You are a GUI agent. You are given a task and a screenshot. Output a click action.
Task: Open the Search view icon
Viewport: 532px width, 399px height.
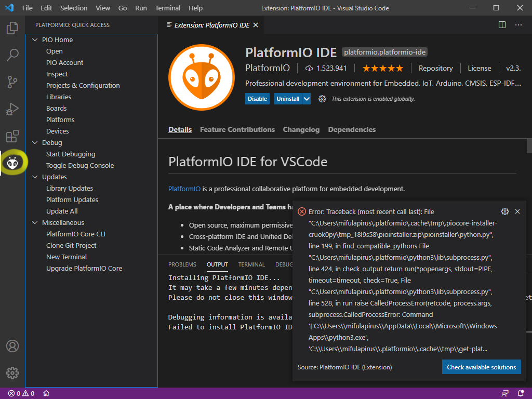click(x=12, y=55)
